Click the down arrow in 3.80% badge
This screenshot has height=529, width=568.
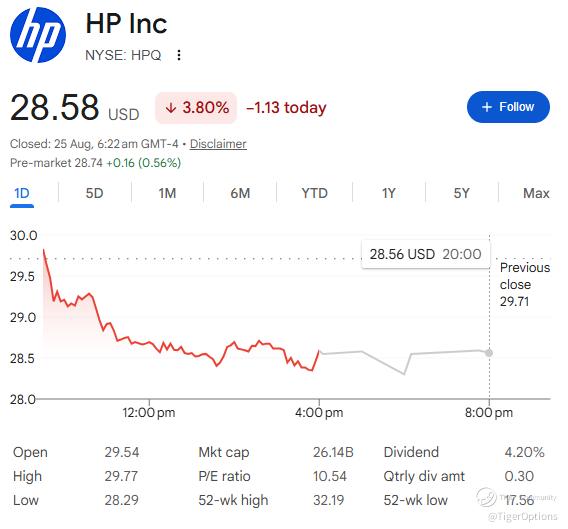pos(171,108)
